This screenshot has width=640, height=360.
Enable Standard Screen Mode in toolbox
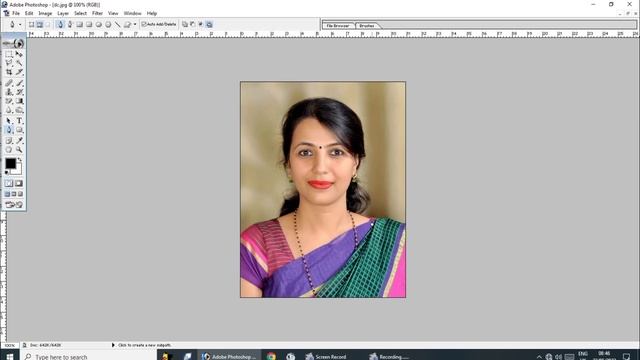(x=7, y=194)
